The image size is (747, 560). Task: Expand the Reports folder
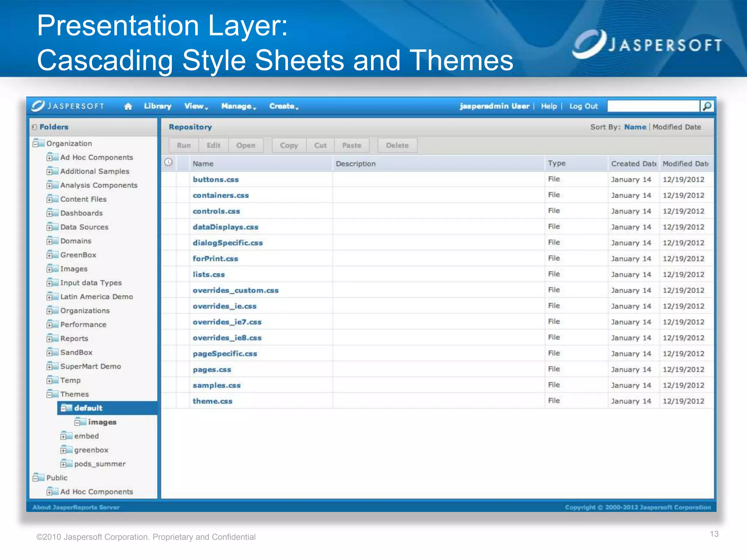(x=49, y=339)
